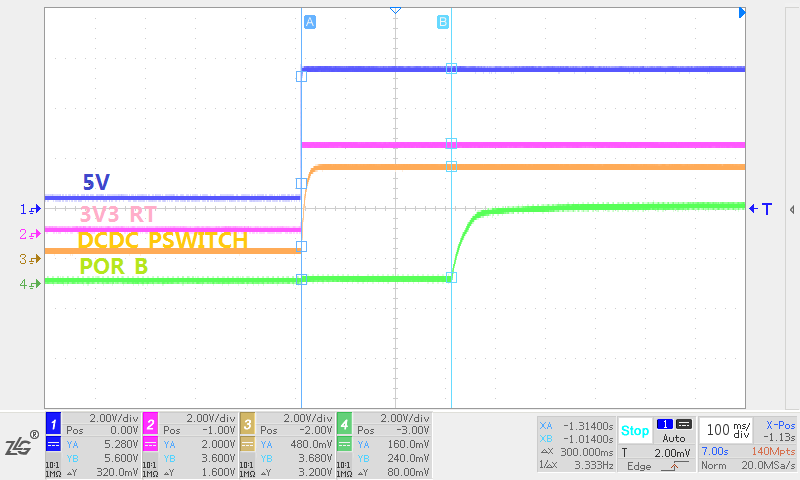
Task: Click the Stop acquisition button
Action: pyautogui.click(x=635, y=431)
